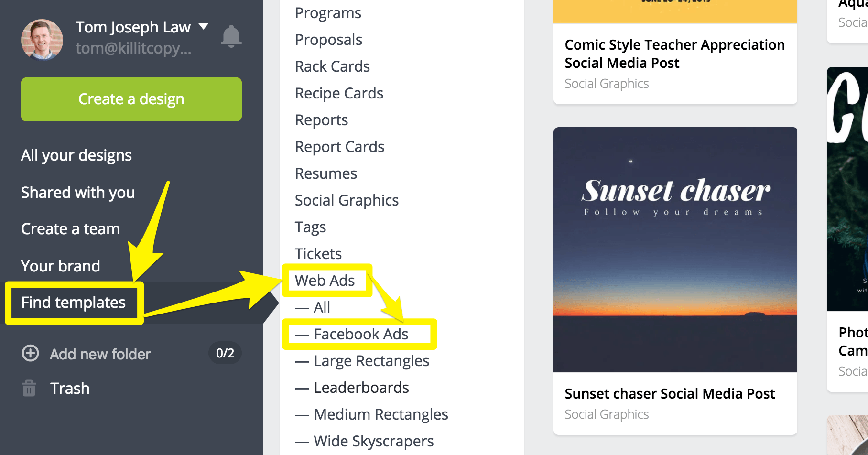Go to Shared with you
The height and width of the screenshot is (455, 868).
(x=78, y=192)
